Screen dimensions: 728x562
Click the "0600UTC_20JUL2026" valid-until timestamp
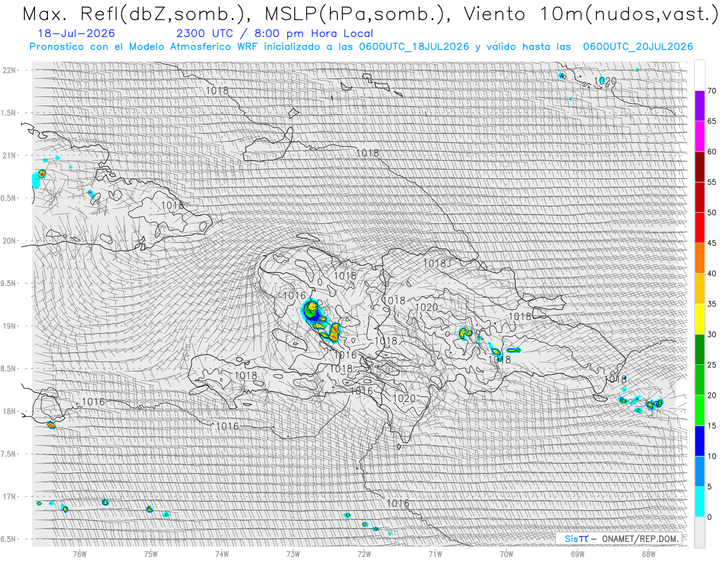tap(638, 47)
